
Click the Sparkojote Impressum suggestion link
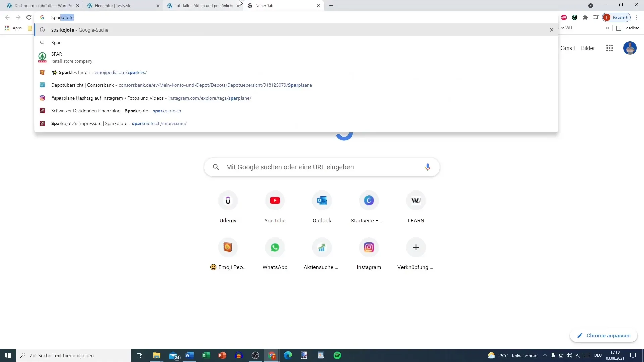119,123
